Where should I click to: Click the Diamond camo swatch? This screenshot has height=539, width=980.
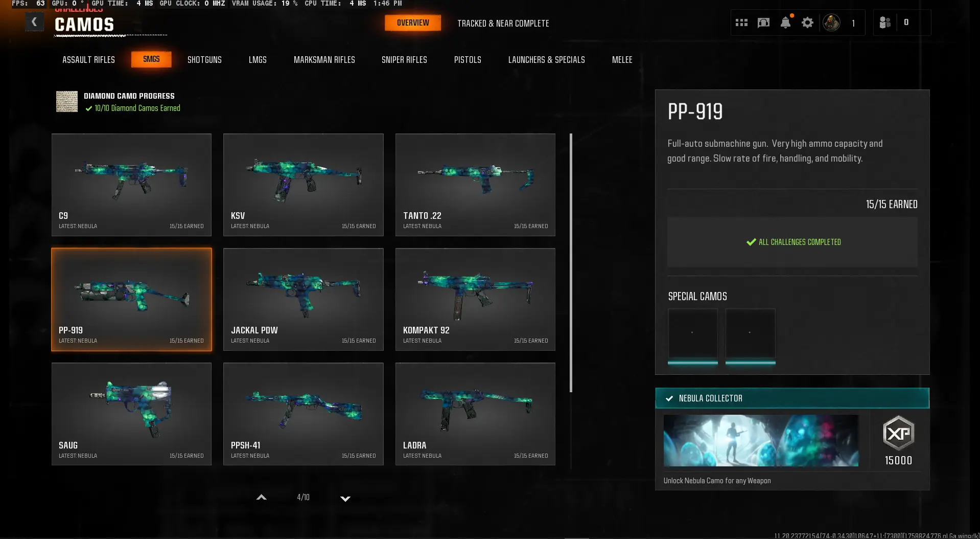pos(67,101)
